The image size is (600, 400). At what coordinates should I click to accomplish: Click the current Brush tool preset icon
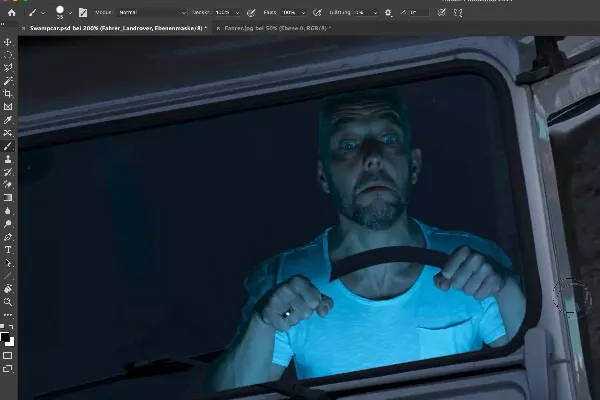point(33,13)
